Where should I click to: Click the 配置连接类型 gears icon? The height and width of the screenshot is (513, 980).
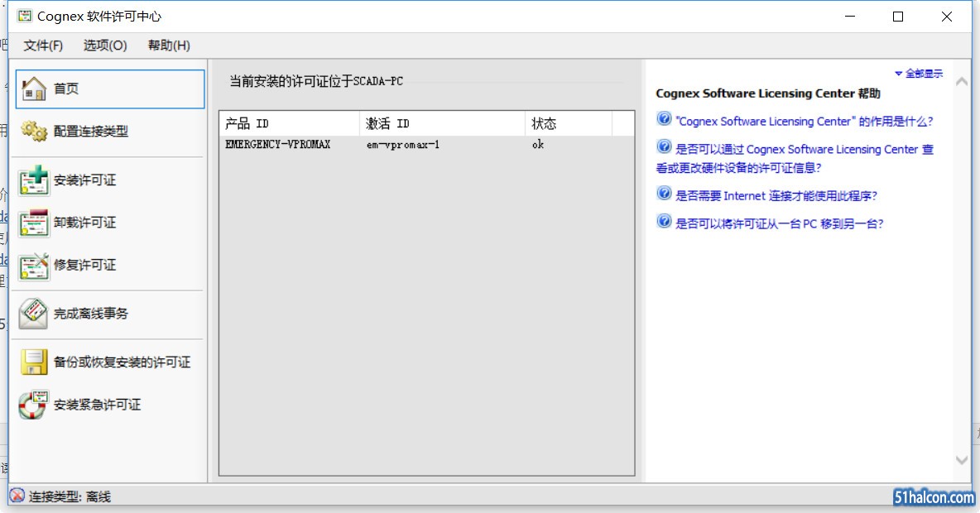tap(34, 132)
